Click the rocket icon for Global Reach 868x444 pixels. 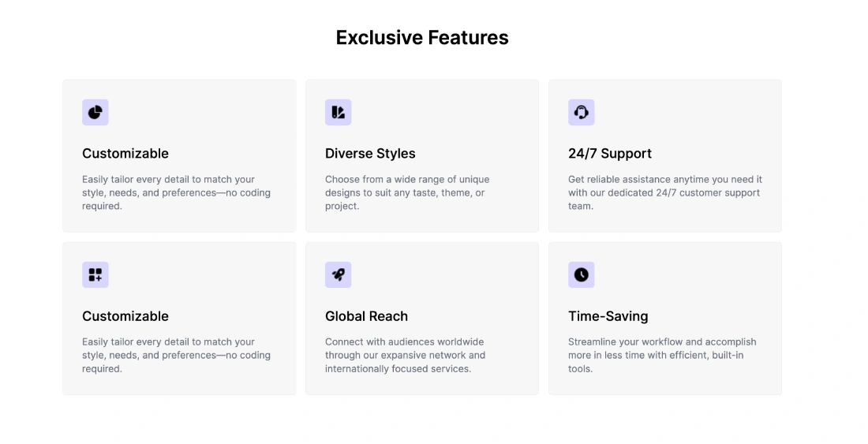(x=339, y=274)
